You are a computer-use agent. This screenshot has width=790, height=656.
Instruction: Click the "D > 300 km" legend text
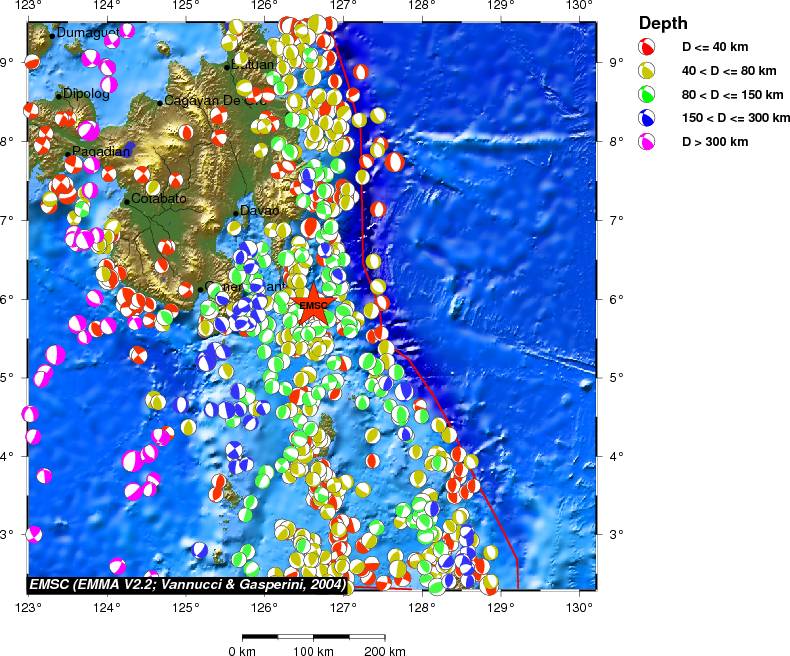tap(714, 142)
